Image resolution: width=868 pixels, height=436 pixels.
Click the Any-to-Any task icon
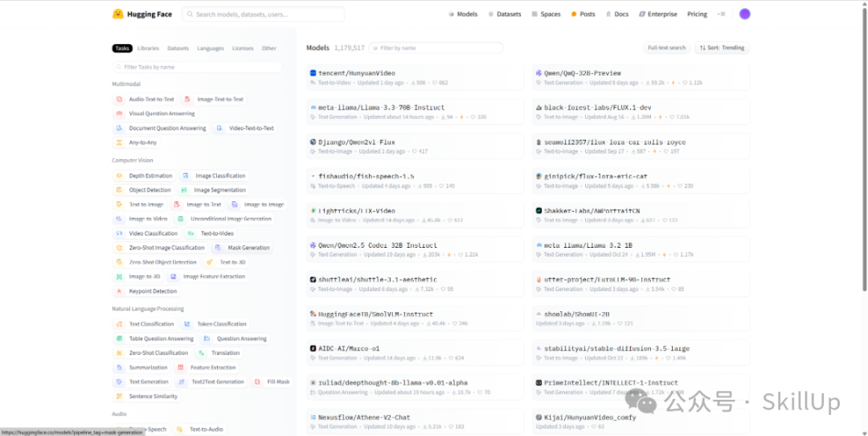coord(119,142)
